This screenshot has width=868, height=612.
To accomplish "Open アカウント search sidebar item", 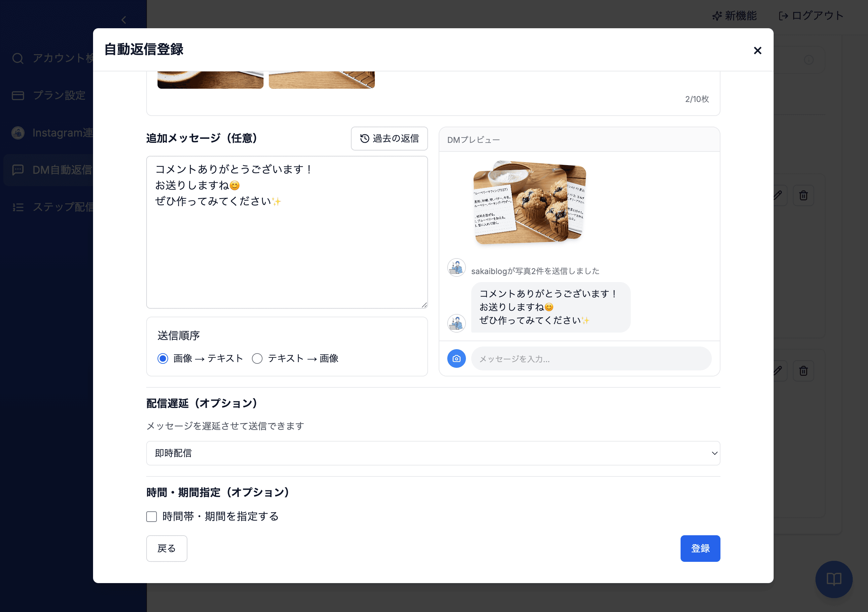I will point(53,58).
